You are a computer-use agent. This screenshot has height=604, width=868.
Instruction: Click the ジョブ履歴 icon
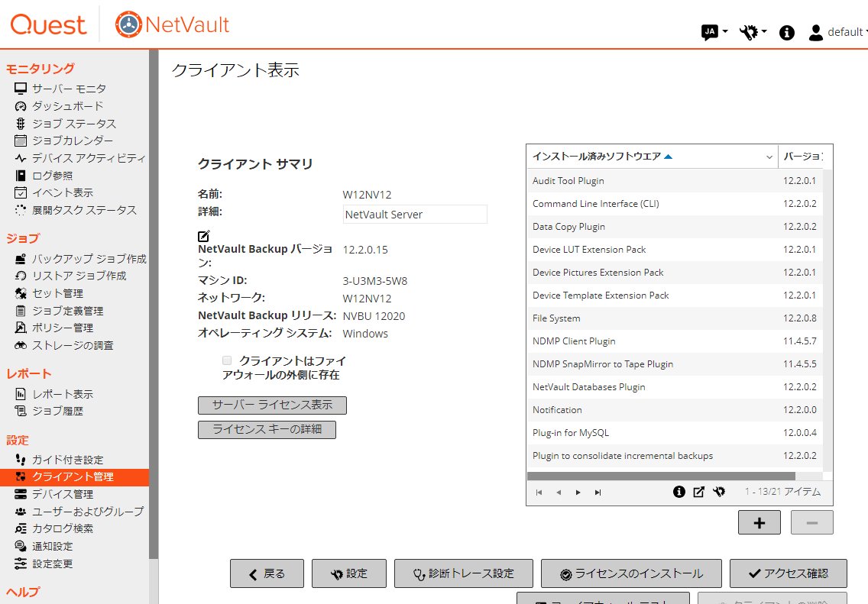[x=21, y=411]
